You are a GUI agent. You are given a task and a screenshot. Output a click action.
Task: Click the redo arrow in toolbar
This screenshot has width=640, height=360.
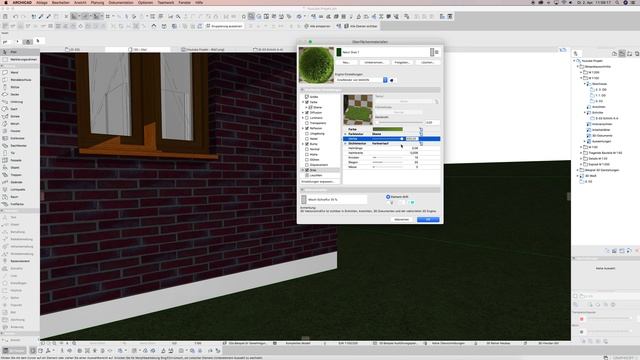click(23, 16)
